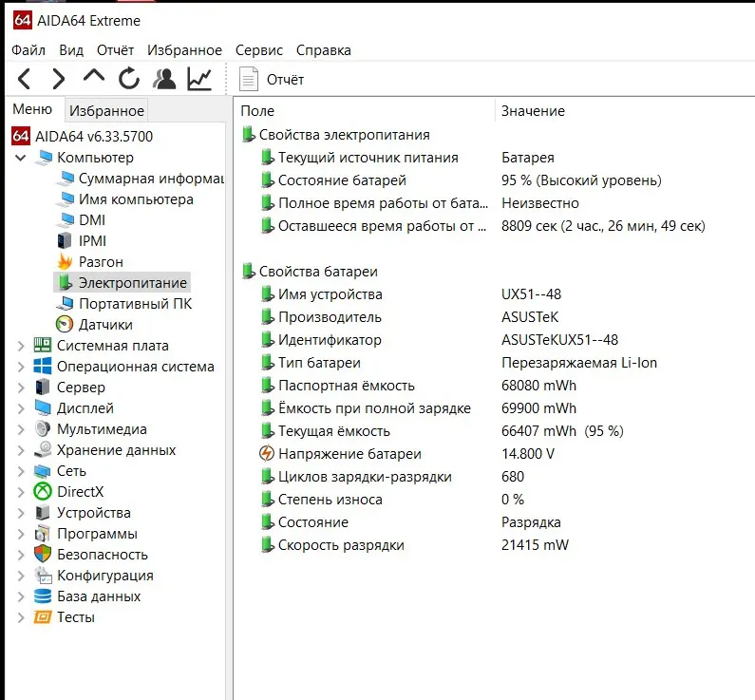This screenshot has height=700, width=755.
Task: Expand the Сервер node
Action: tap(20, 388)
